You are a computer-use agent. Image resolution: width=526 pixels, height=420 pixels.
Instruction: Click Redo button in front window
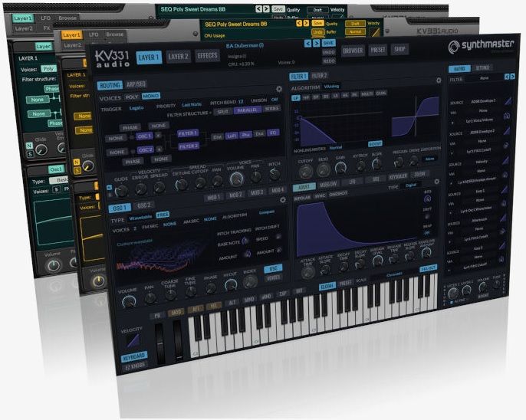click(x=329, y=61)
